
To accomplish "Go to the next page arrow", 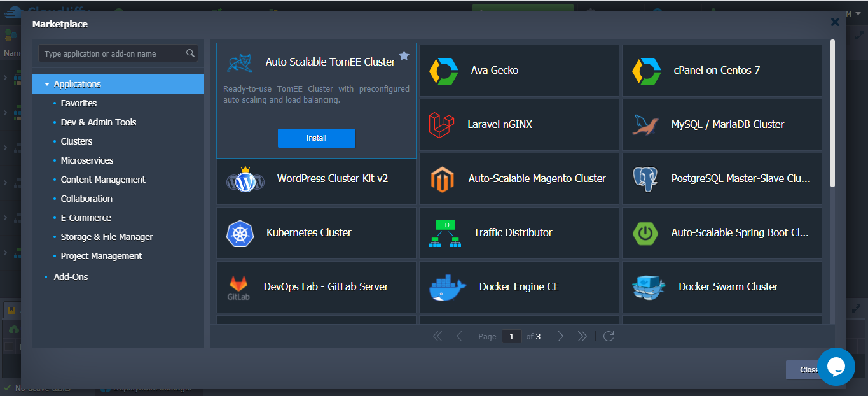I will click(560, 336).
